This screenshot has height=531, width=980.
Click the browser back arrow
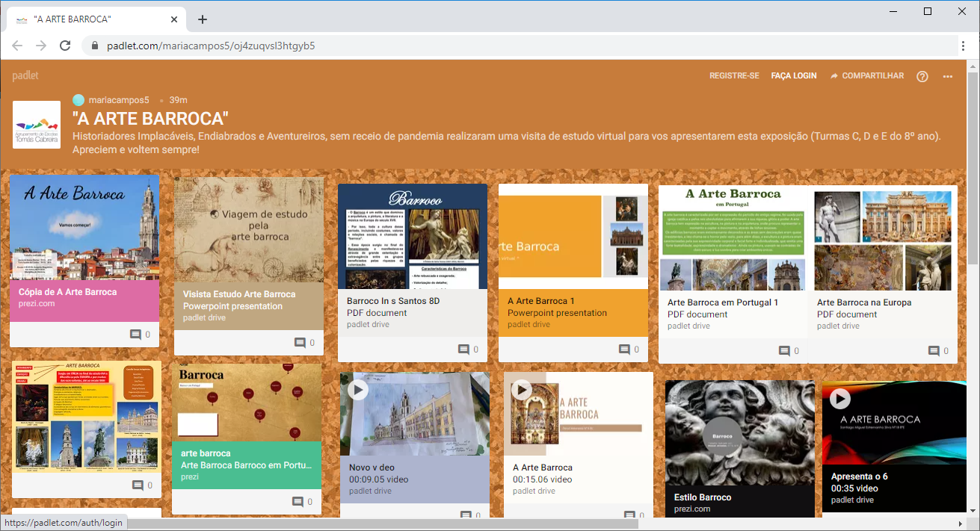click(17, 46)
